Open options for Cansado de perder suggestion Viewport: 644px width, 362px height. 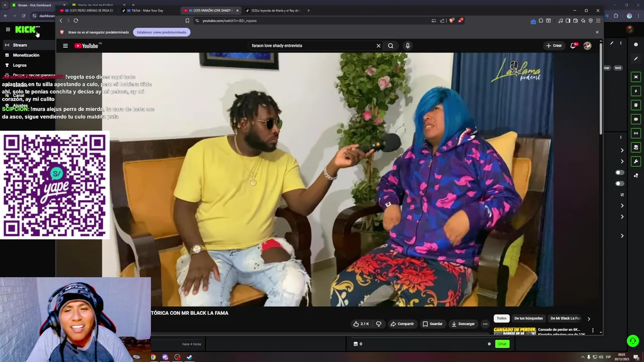pyautogui.click(x=593, y=330)
